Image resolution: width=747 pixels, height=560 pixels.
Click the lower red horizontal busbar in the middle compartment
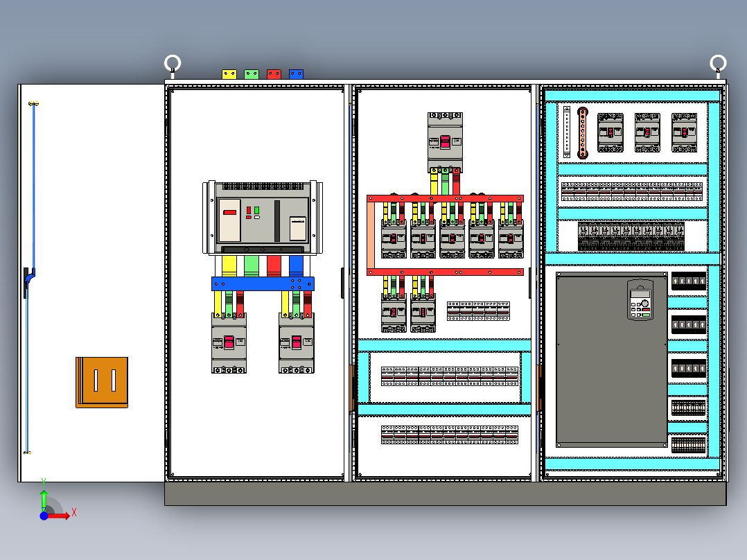pyautogui.click(x=446, y=272)
